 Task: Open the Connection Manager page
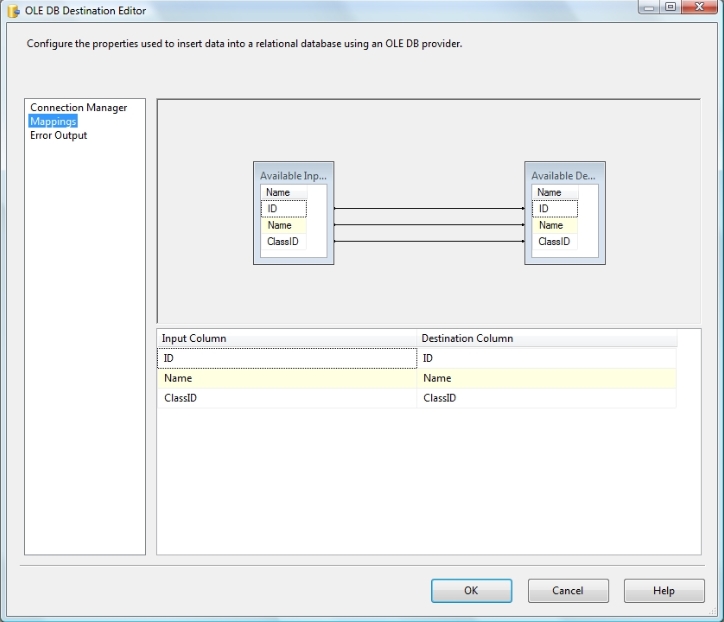78,108
